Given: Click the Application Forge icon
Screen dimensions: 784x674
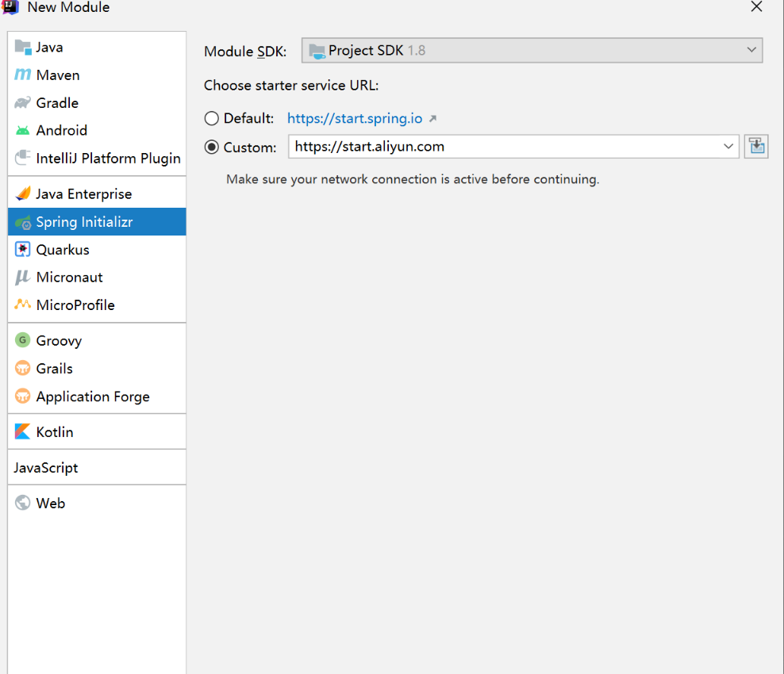Looking at the screenshot, I should [22, 396].
